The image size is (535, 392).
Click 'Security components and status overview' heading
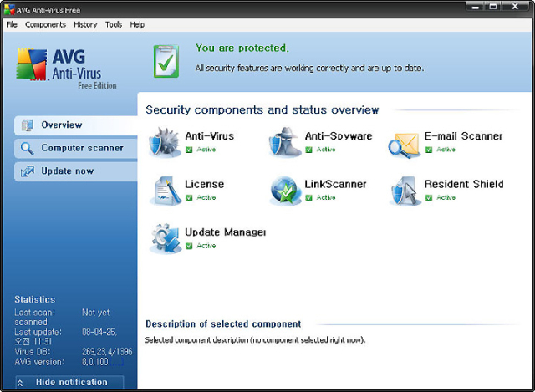coord(262,109)
